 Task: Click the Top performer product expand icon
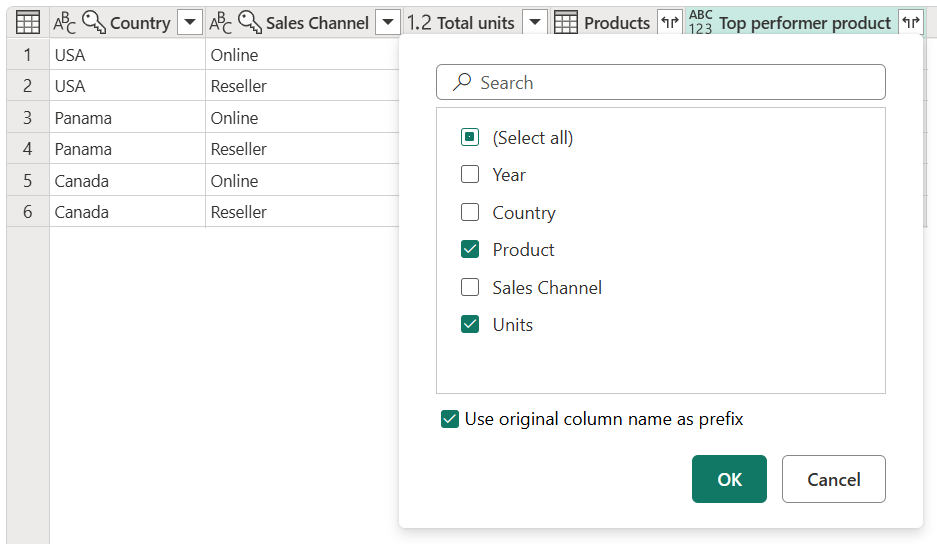pyautogui.click(x=910, y=22)
